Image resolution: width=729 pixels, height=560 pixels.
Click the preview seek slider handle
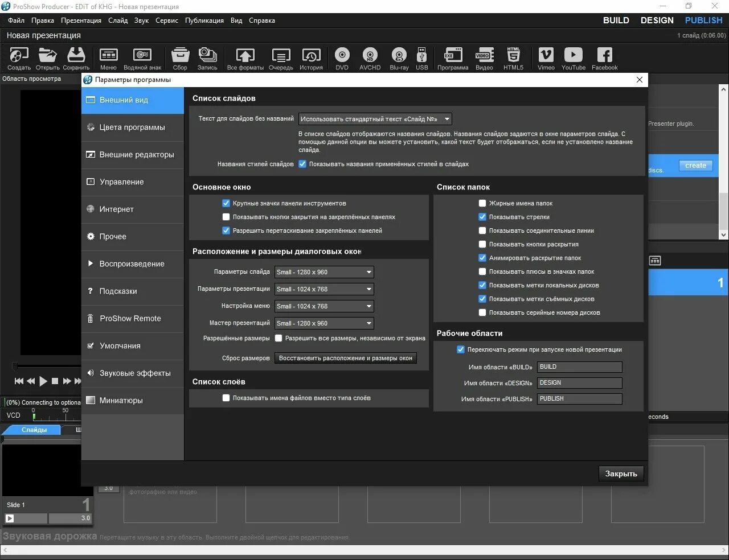[x=15, y=366]
